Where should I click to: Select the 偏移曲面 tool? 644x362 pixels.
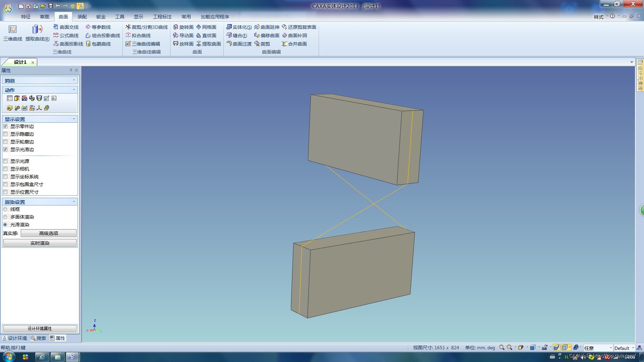tap(267, 36)
